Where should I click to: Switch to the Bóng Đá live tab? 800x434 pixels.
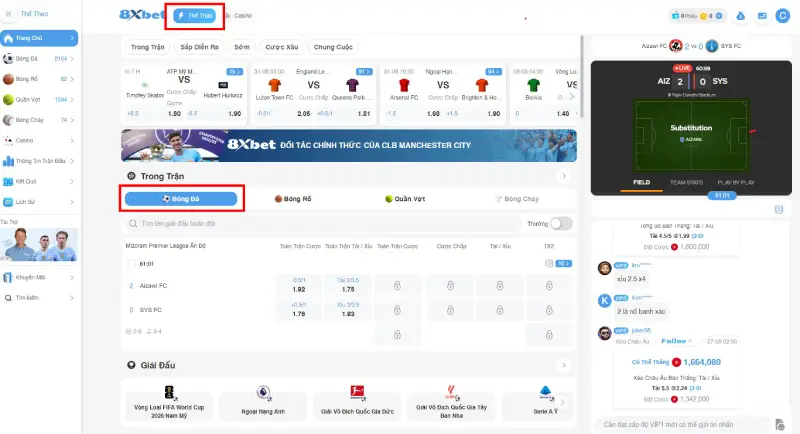click(181, 199)
